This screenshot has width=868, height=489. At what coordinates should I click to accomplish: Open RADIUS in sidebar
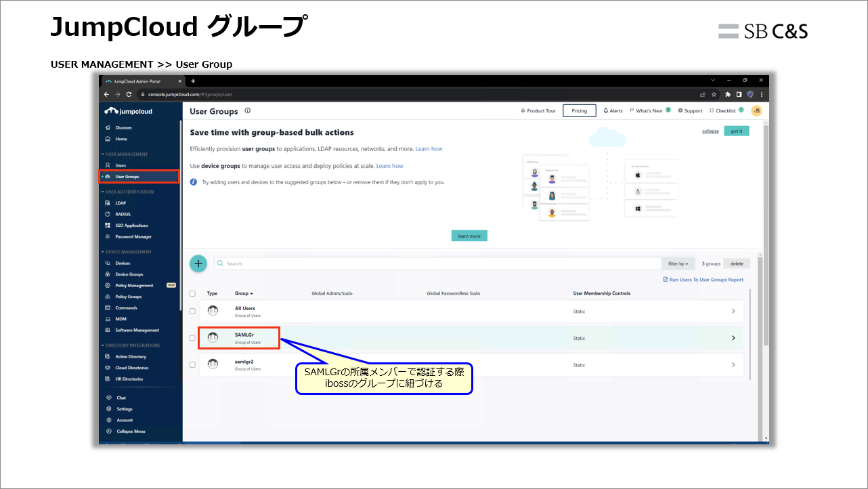[123, 214]
